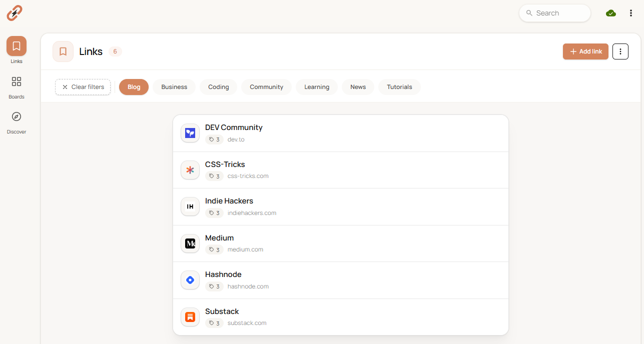Filter links by Community tag
This screenshot has height=344, width=644.
click(266, 87)
